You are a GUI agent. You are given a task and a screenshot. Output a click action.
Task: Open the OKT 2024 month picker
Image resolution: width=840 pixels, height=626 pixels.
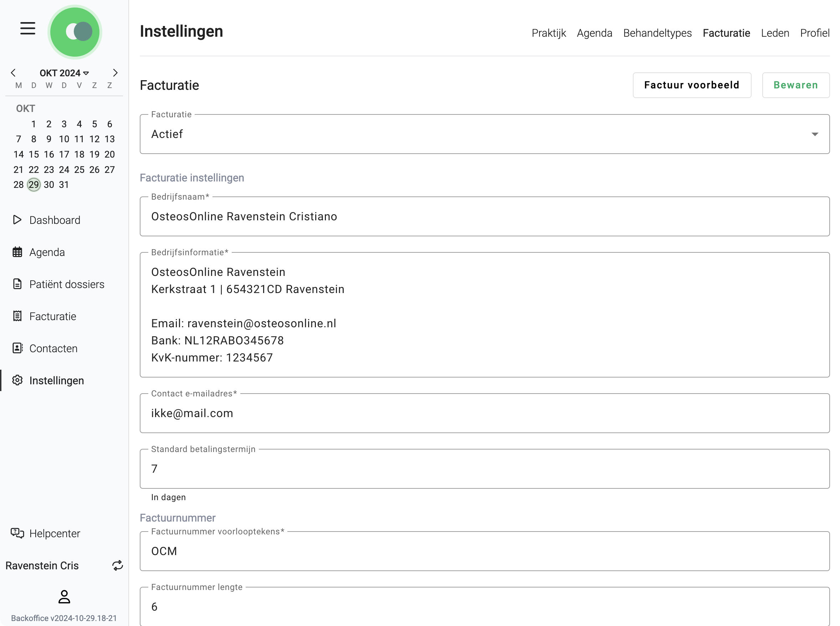[x=64, y=73]
